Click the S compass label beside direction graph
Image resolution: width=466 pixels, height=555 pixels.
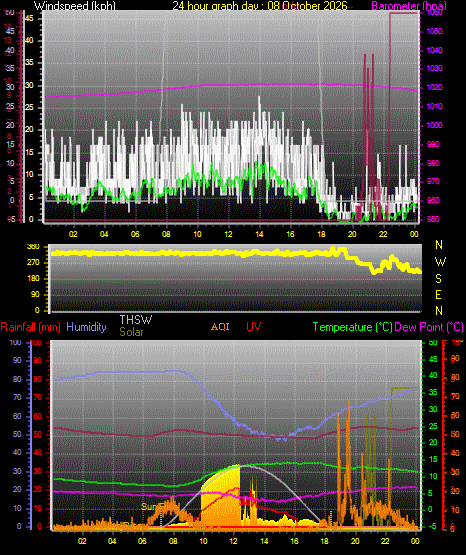click(438, 279)
